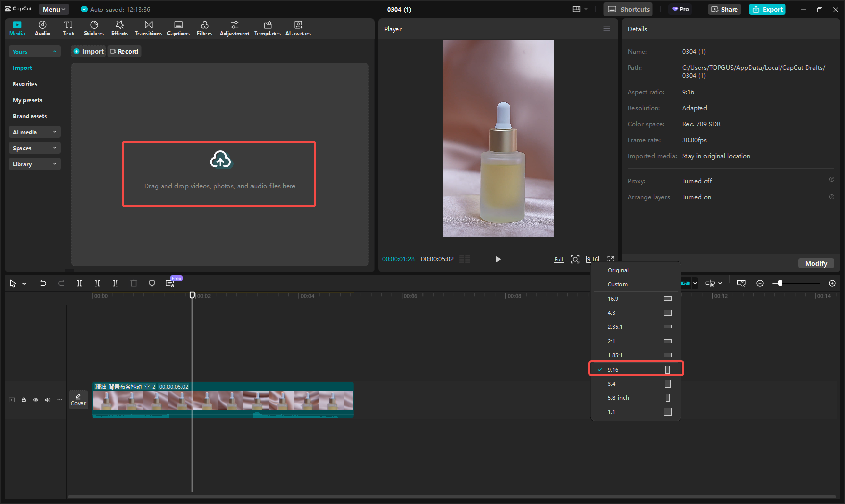Add a marker with the shield icon

coord(152,283)
